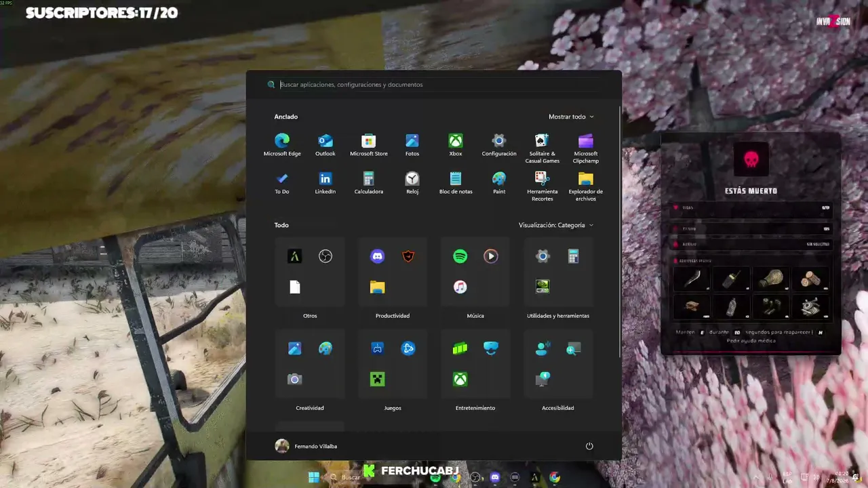This screenshot has height=488, width=868.
Task: Launch Minecraft in Juegos category
Action: click(x=378, y=379)
